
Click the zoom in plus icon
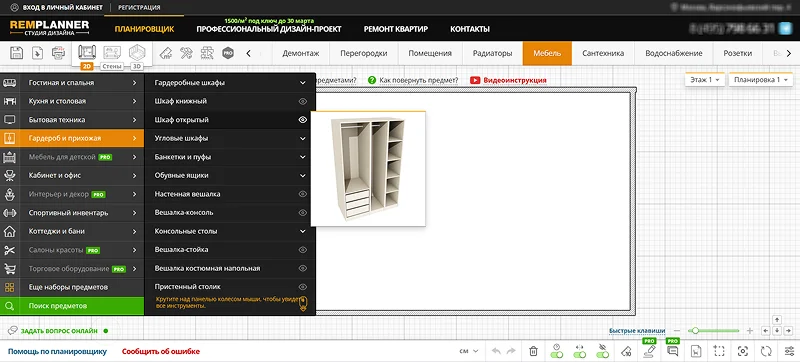[749, 331]
